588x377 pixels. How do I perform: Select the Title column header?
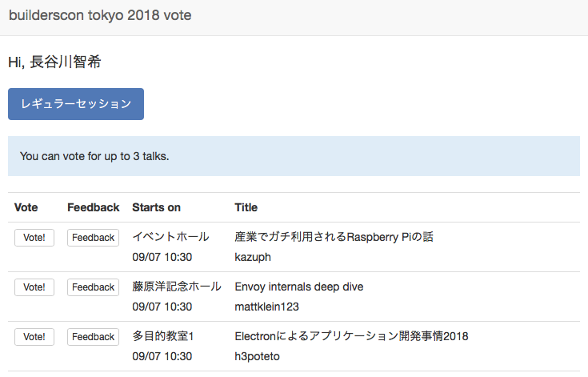[x=246, y=207]
